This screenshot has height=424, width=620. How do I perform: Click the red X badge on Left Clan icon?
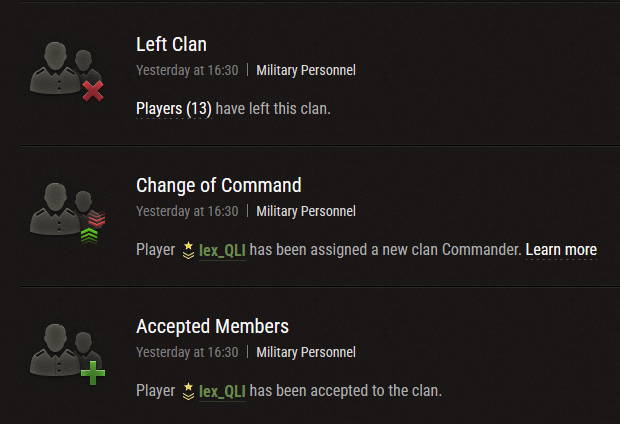pyautogui.click(x=93, y=91)
